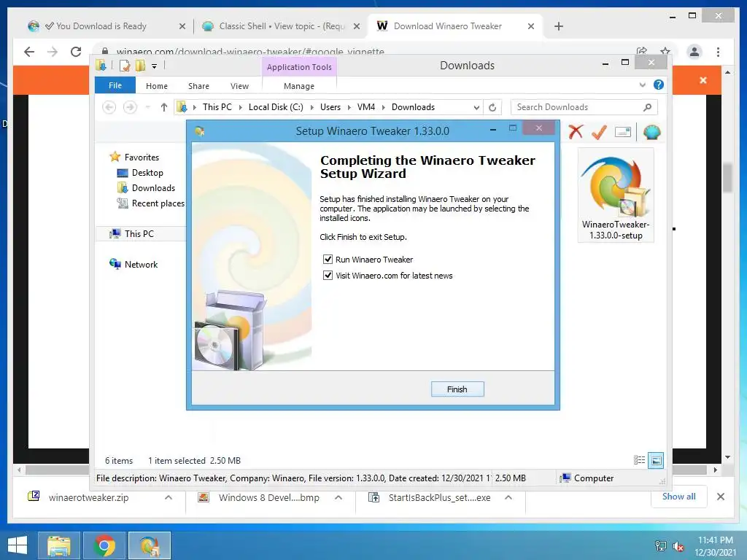Click the search magnifier icon
Image resolution: width=747 pixels, height=560 pixels.
click(x=647, y=107)
